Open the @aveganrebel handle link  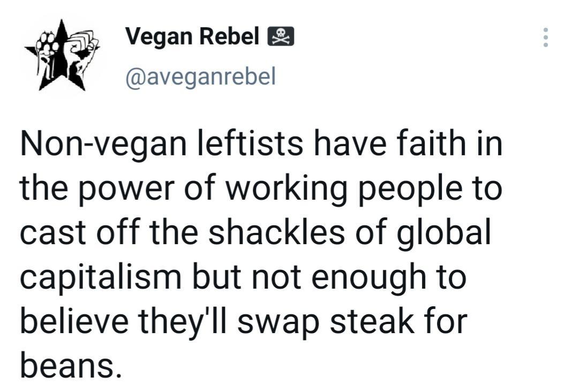point(201,77)
